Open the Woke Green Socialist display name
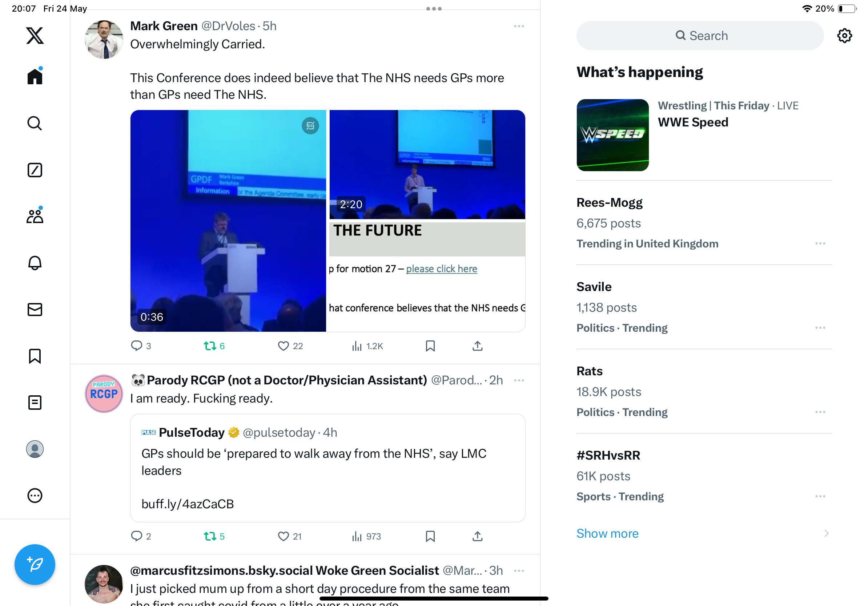Screen dimensions: 868x606 [284, 570]
